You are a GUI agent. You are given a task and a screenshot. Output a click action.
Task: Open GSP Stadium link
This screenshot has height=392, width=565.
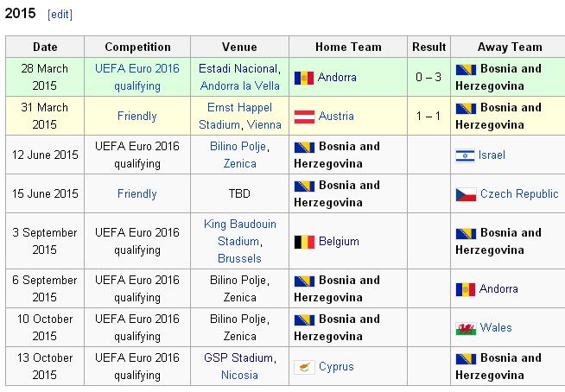click(x=238, y=357)
